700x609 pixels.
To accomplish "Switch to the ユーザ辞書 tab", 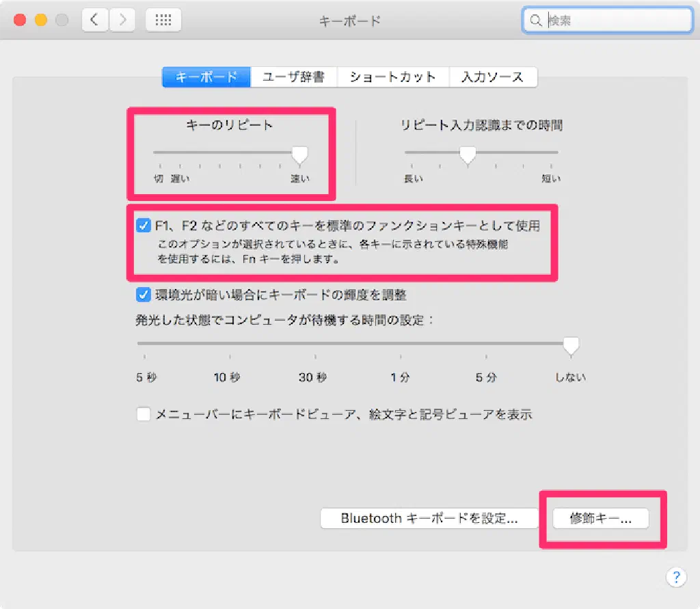I will 293,77.
